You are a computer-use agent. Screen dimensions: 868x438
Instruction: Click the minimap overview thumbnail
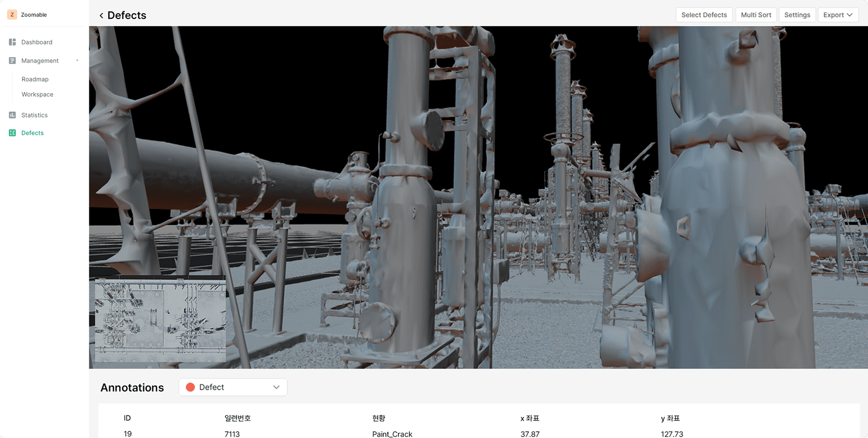(x=160, y=319)
